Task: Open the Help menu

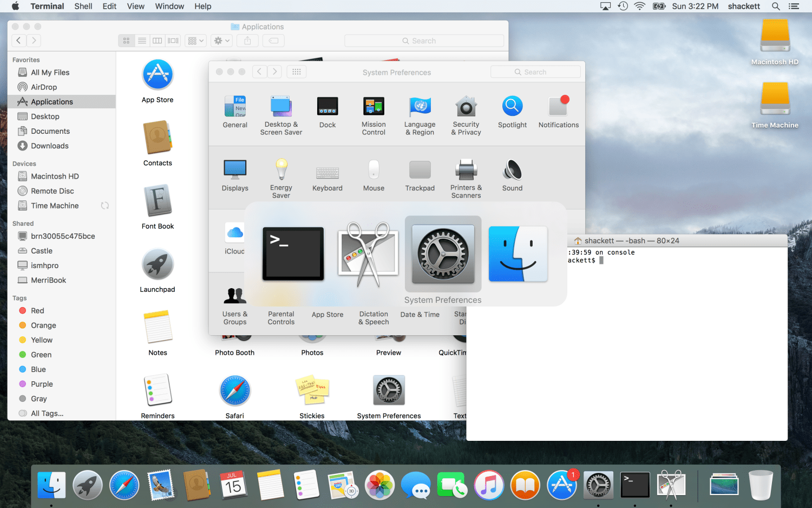Action: (203, 6)
